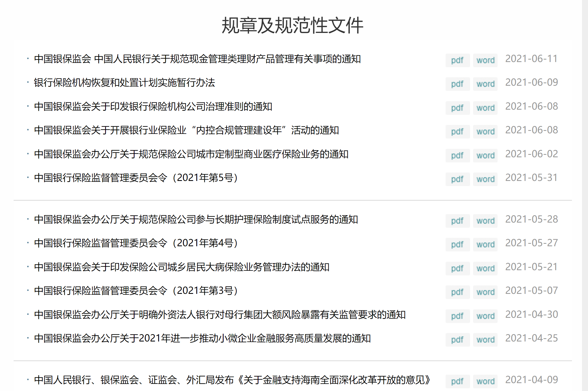Get pdf for 内控合规管理建设年 notice
Image resolution: width=588 pixels, height=391 pixels.
[x=458, y=131]
